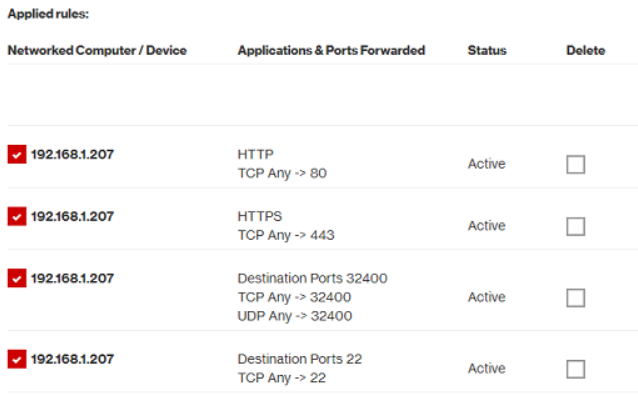Screen dimensions: 638x396
Task: Click the Applications & Ports Forwarded header
Action: [331, 50]
